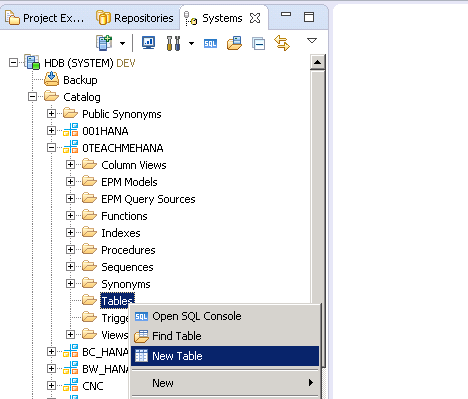Select Public Synonyms tree item
468x399 pixels.
pos(122,114)
